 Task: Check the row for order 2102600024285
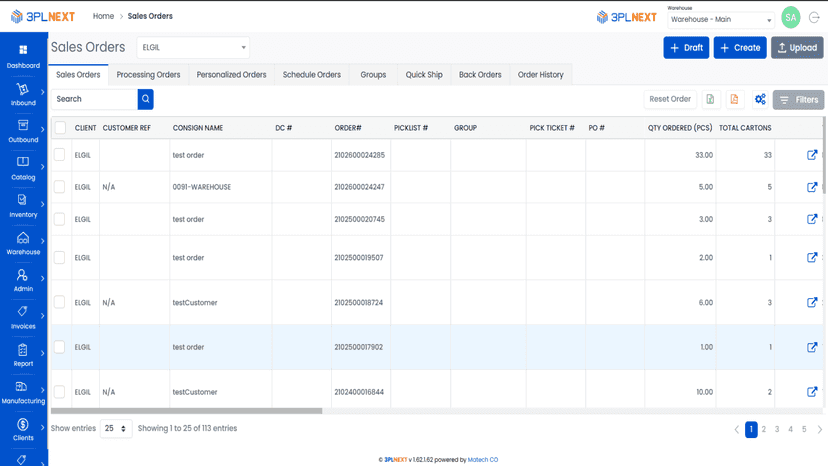tap(60, 155)
